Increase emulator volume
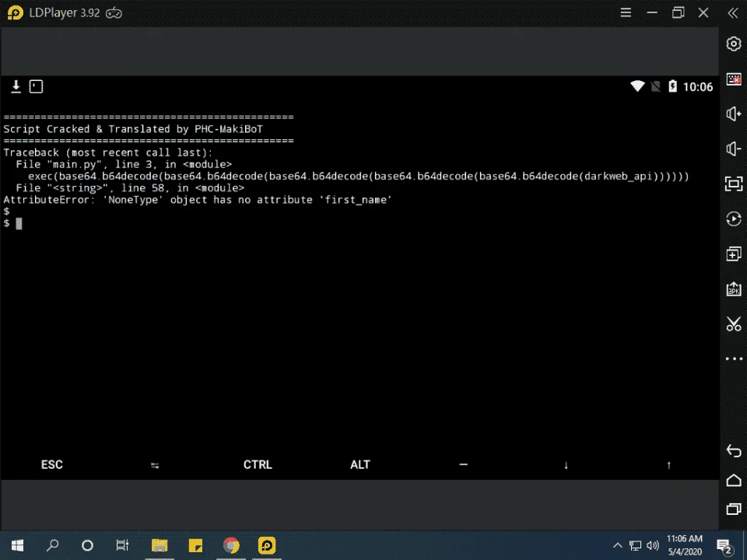Screen dimensions: 747x560 click(x=734, y=114)
